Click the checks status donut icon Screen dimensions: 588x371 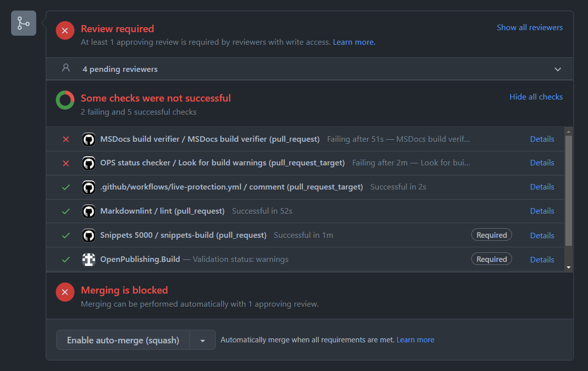(x=65, y=100)
